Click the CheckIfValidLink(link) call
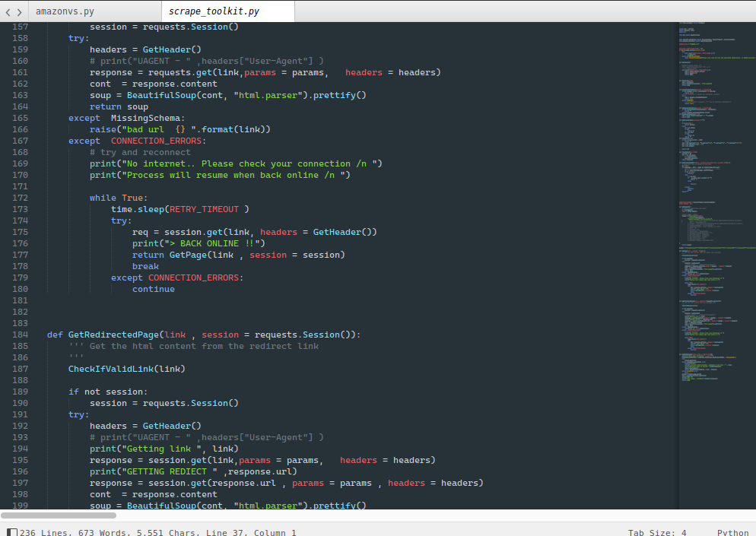756x536 pixels. pyautogui.click(x=126, y=369)
